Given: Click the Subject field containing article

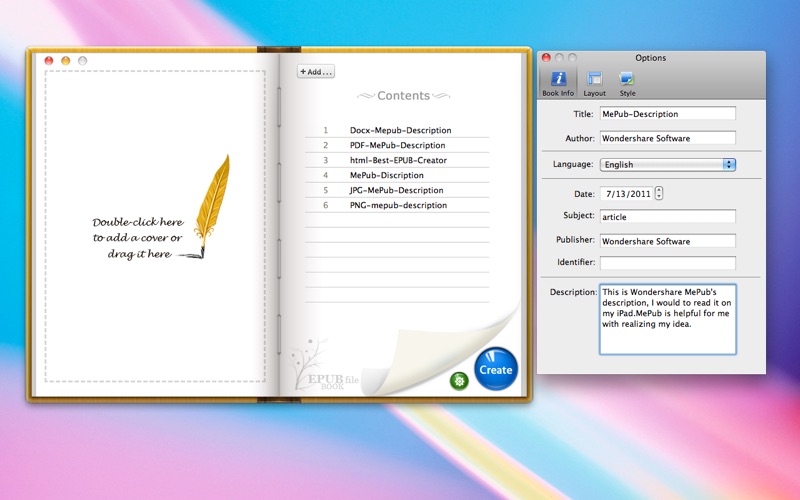Looking at the screenshot, I should 667,216.
